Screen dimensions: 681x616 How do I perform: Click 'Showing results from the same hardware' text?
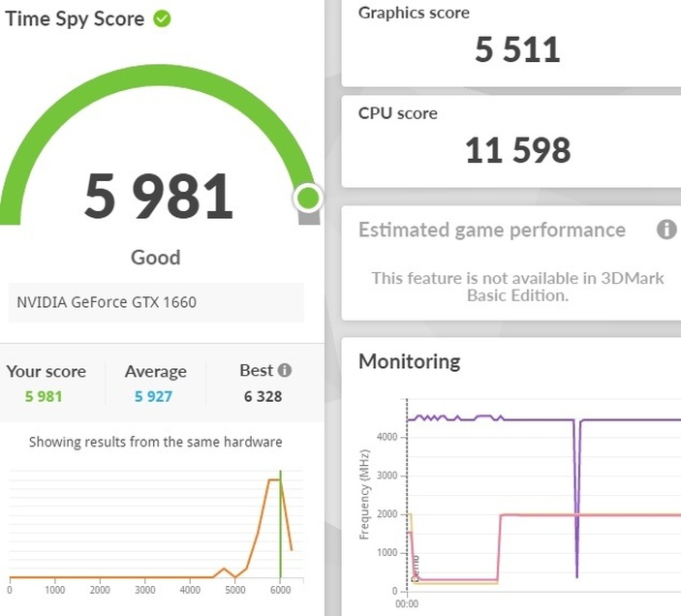(x=156, y=442)
